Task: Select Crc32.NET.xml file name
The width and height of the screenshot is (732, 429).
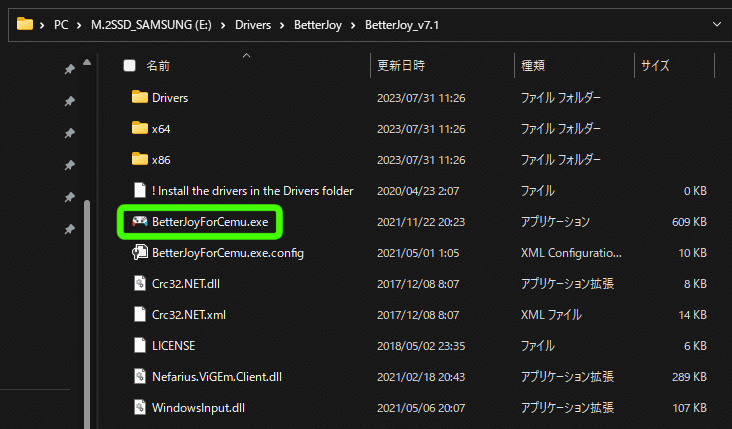Action: pos(189,315)
